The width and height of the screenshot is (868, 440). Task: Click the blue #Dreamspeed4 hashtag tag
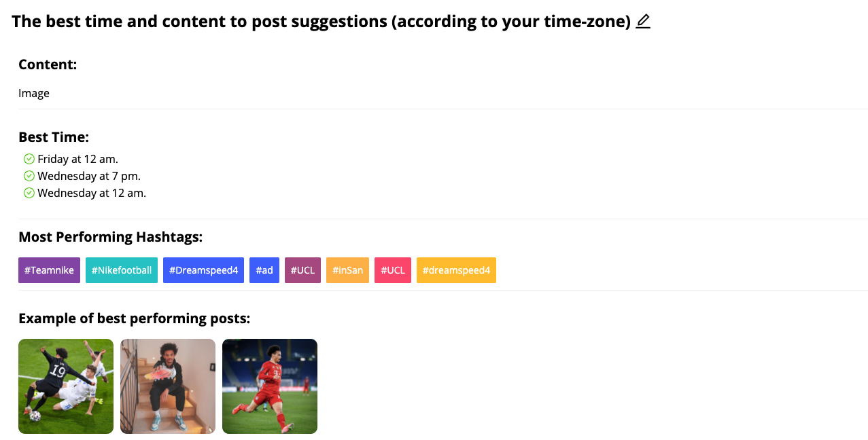(203, 270)
